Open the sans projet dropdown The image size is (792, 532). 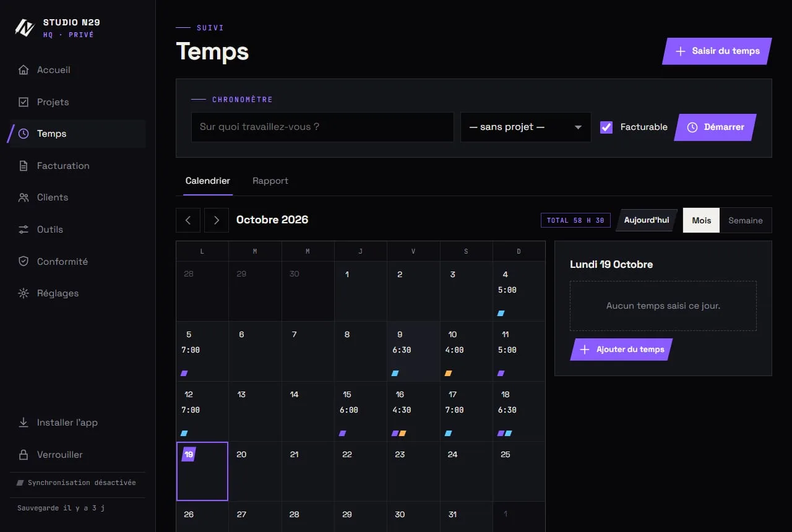[x=526, y=127]
